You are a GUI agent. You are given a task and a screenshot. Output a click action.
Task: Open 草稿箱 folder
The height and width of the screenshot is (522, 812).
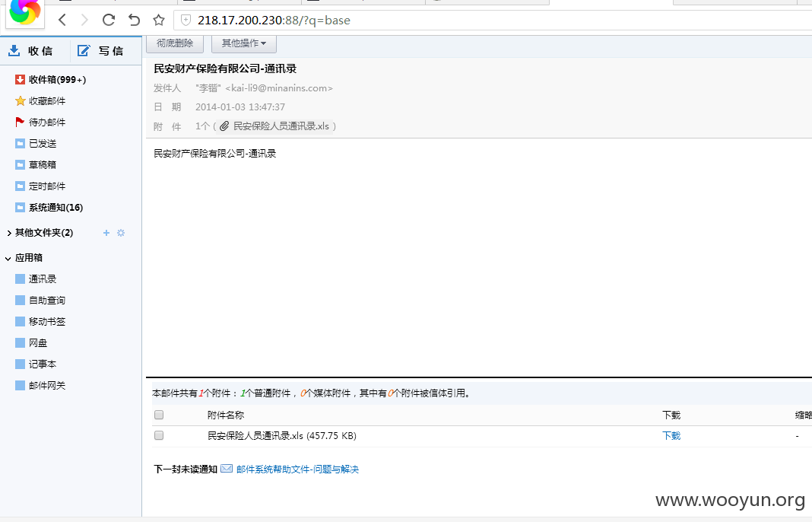click(x=43, y=165)
